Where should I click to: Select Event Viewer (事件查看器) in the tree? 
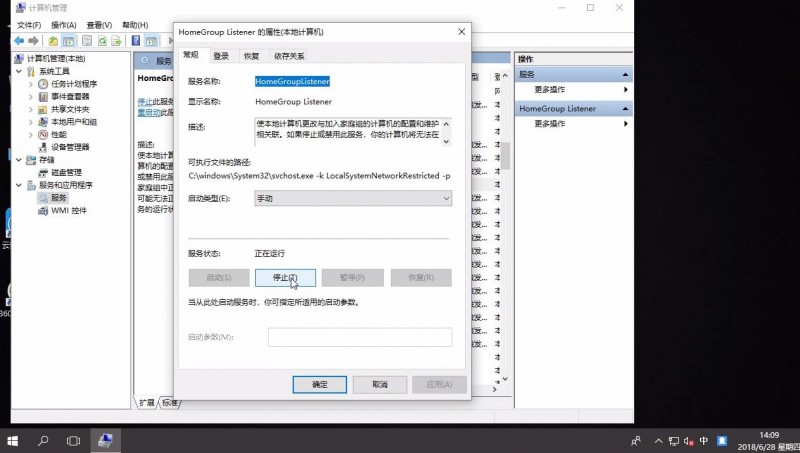[70, 96]
